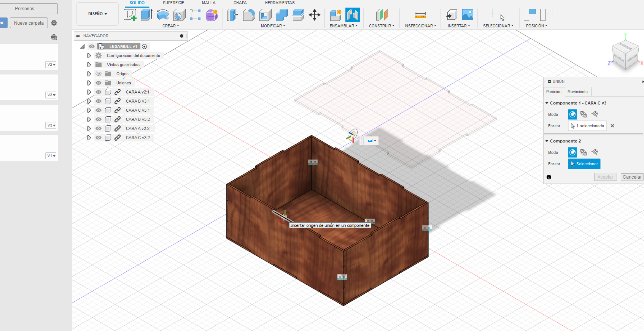Click the Nueva carpeta button
644x331 pixels.
point(29,23)
